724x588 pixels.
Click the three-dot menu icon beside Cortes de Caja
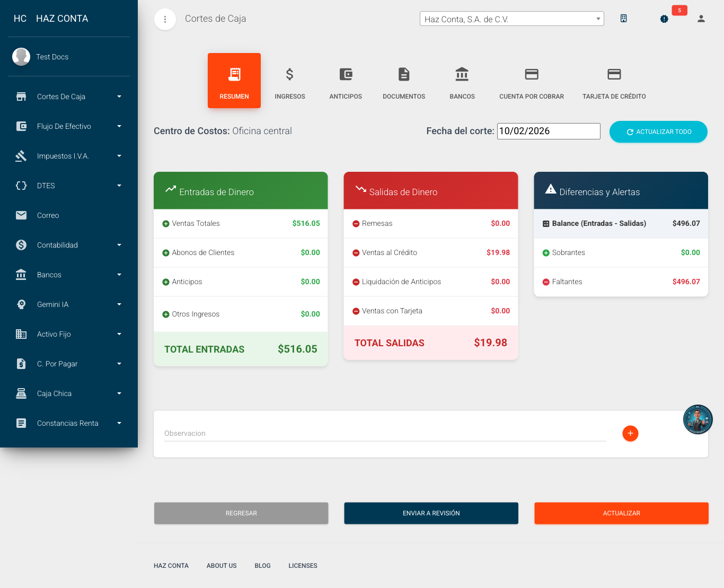point(165,20)
